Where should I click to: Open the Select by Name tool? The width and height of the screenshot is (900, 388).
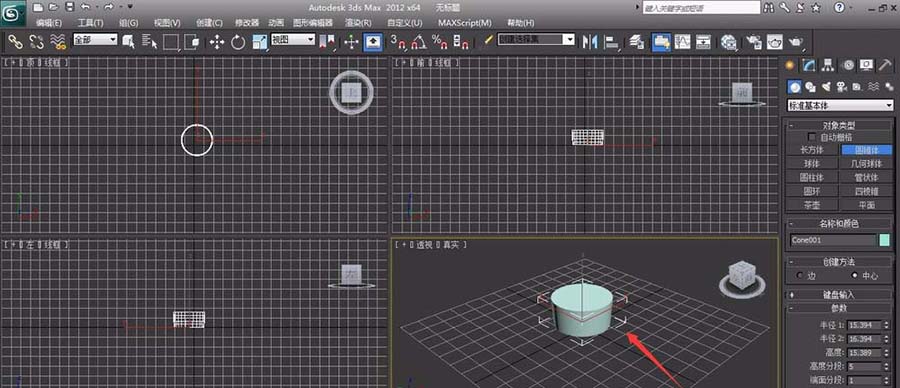click(x=149, y=42)
